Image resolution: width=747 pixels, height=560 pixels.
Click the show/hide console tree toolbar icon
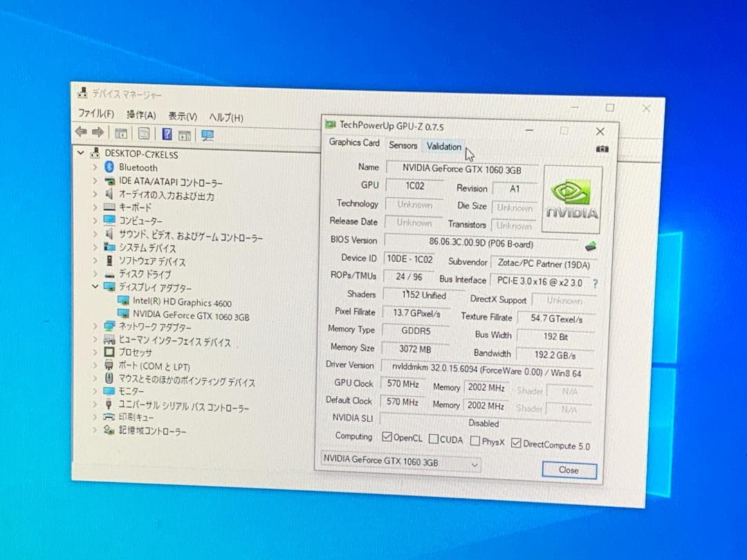coord(121,133)
